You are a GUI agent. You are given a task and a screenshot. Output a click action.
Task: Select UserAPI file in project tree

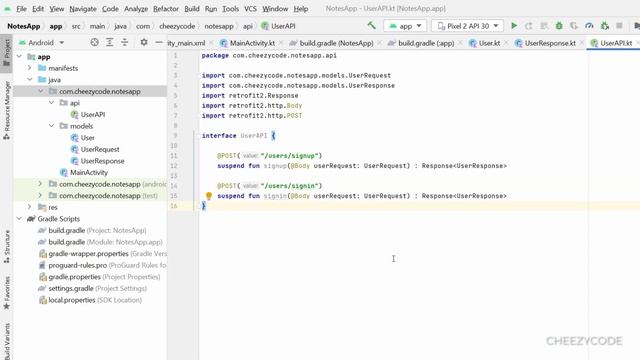(x=88, y=114)
